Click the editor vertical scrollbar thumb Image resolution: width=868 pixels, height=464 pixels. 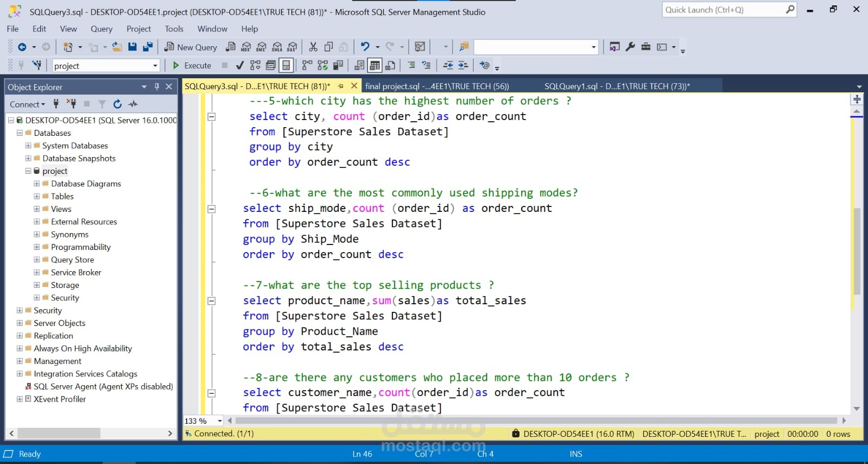857,250
